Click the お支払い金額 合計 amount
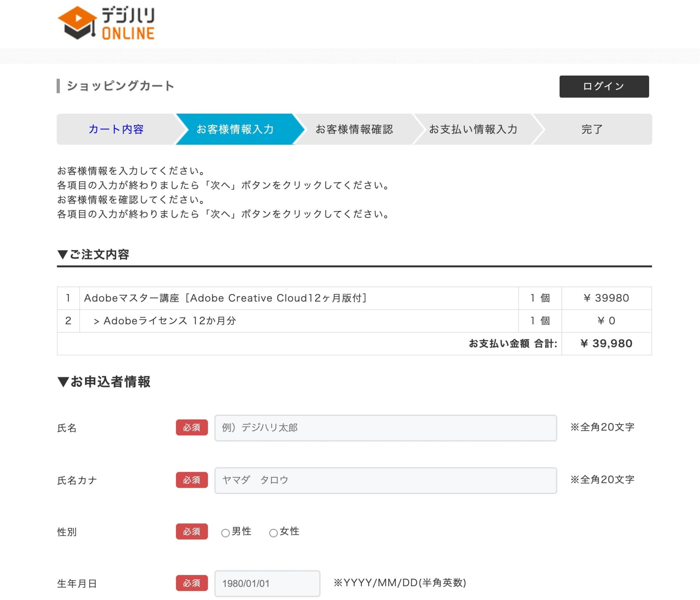700x600 pixels. 608,343
